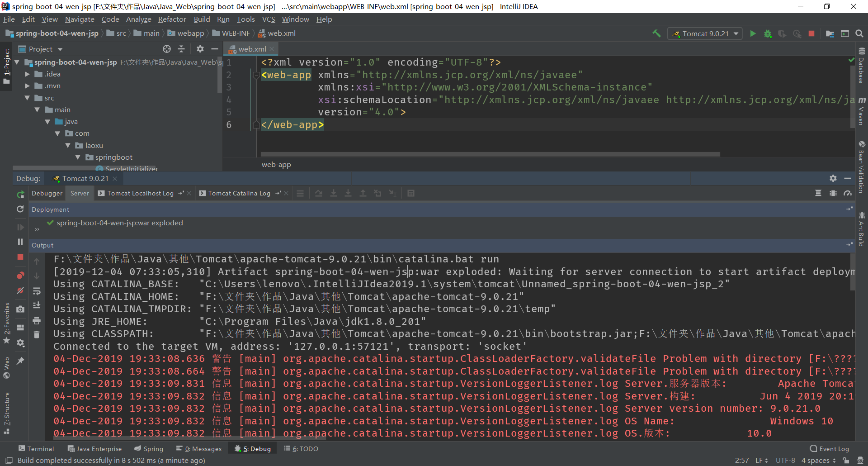Pause the program in Debug sidebar
The height and width of the screenshot is (466, 868).
point(20,242)
